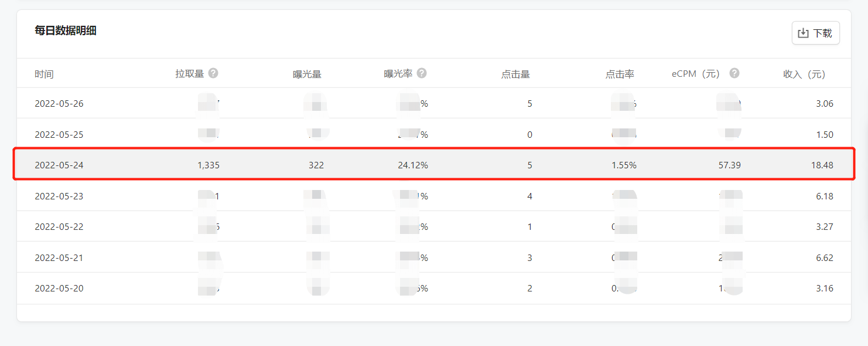The image size is (868, 346).
Task: Click the 1,335 pull count cell
Action: [x=209, y=165]
